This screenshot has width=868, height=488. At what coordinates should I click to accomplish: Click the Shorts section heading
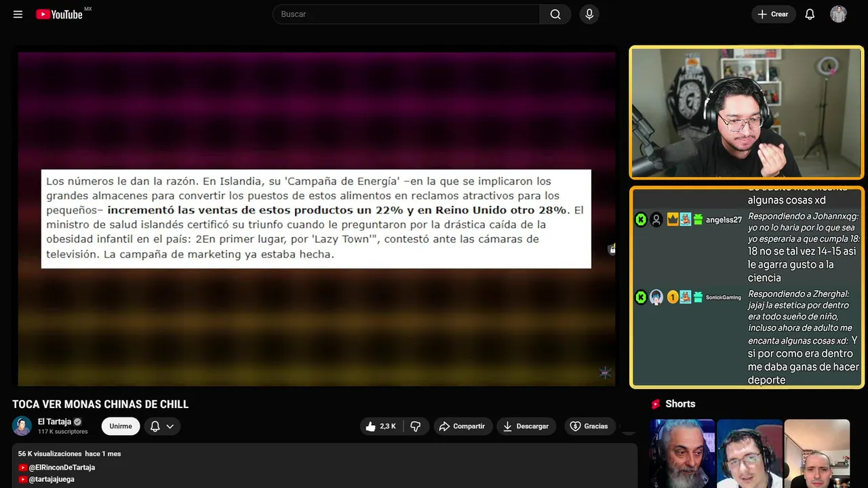tap(680, 404)
